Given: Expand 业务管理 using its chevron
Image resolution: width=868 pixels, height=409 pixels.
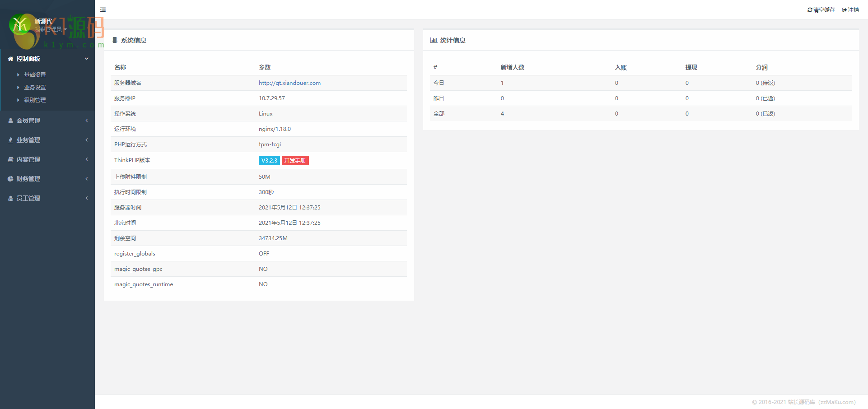Looking at the screenshot, I should 87,140.
